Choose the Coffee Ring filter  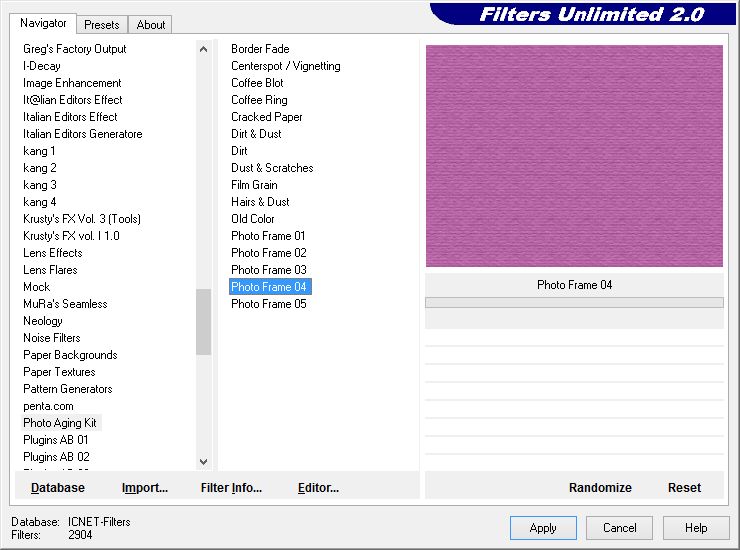click(259, 100)
